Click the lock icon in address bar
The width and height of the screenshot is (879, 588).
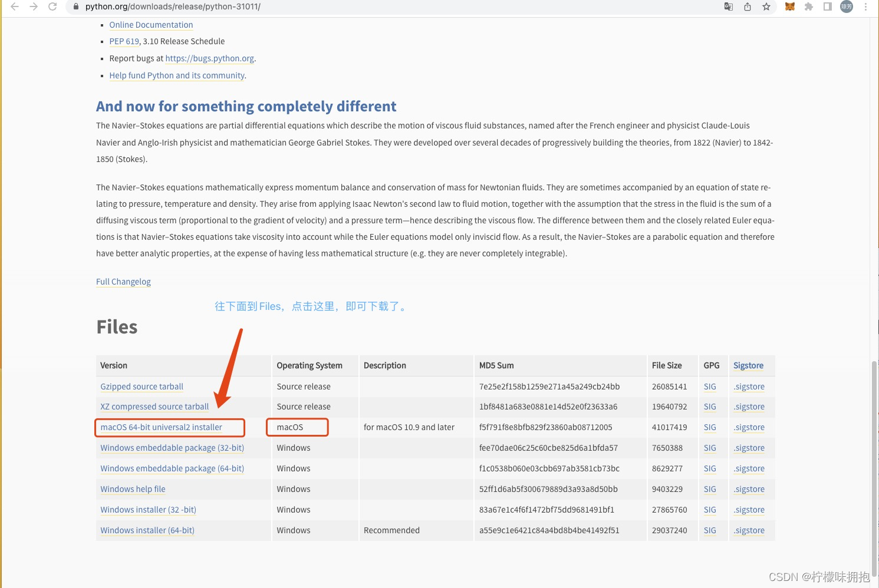75,6
